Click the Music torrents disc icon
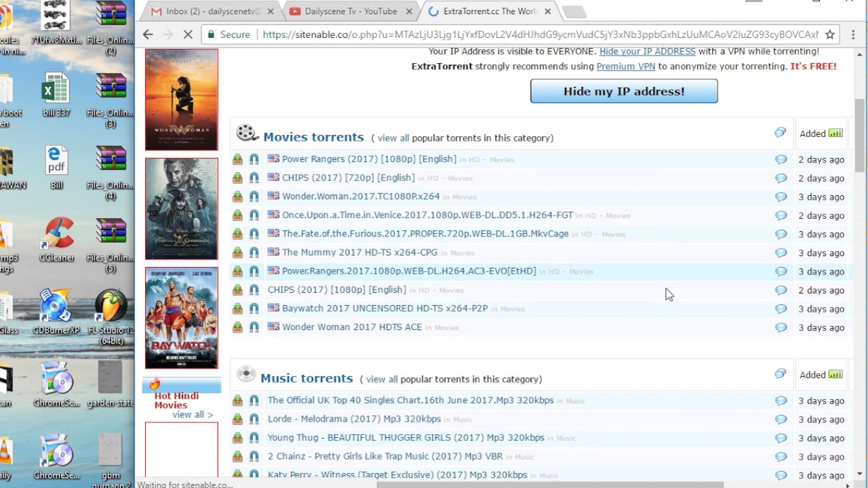Screen dimensions: 868x488 click(x=246, y=374)
